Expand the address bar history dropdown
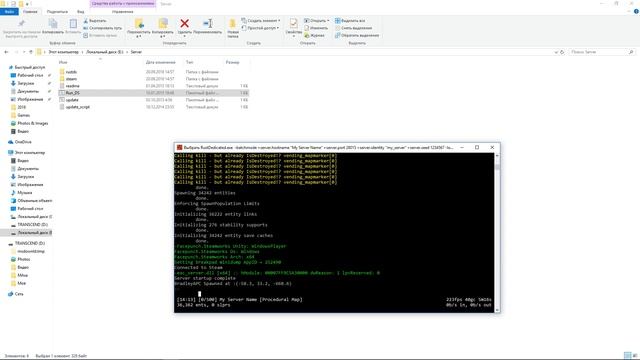The width and height of the screenshot is (640, 360). (556, 52)
